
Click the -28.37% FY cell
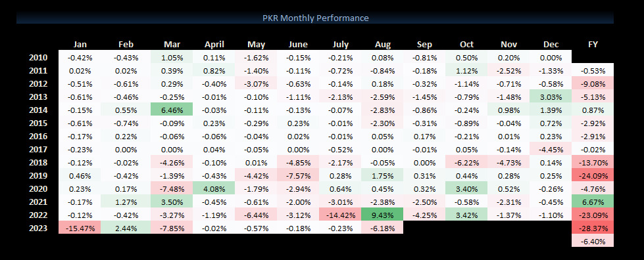tap(593, 228)
